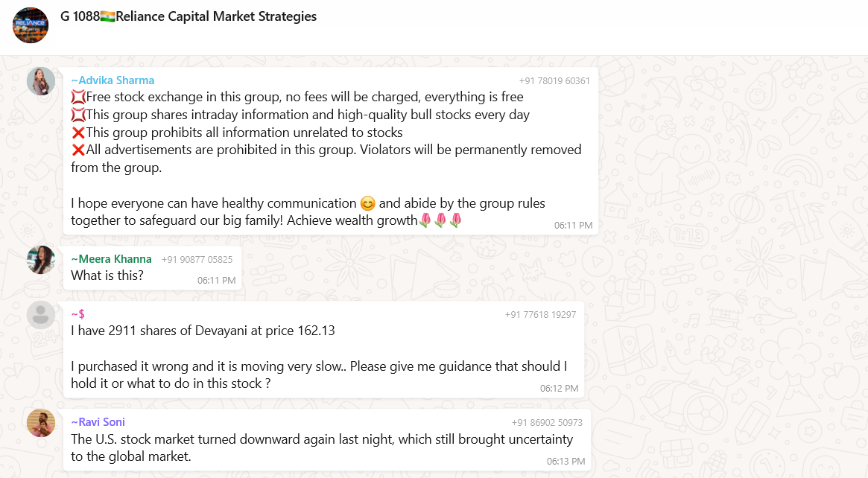Screen dimensions: 868x478
Task: Click phone number +91 90877 05825
Action: pyautogui.click(x=197, y=260)
